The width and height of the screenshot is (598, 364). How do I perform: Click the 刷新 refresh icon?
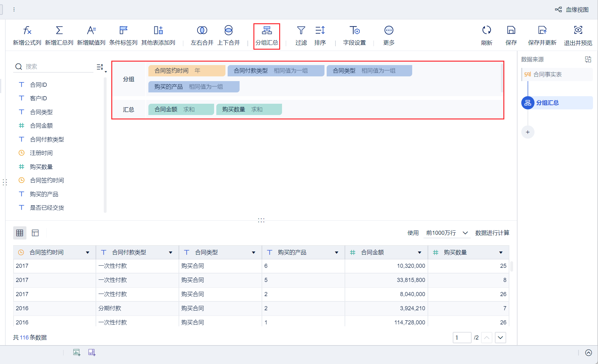pyautogui.click(x=486, y=30)
